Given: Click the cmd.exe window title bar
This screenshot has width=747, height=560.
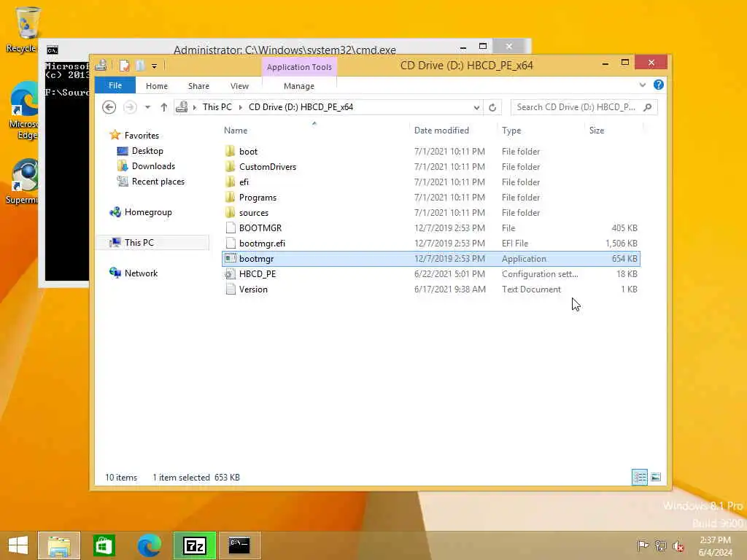Looking at the screenshot, I should (285, 50).
